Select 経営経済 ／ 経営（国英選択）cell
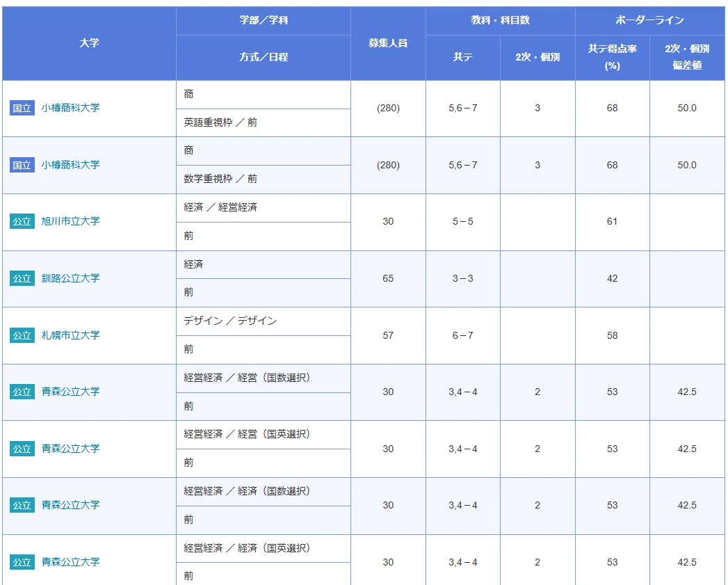The image size is (728, 585). coord(264,435)
